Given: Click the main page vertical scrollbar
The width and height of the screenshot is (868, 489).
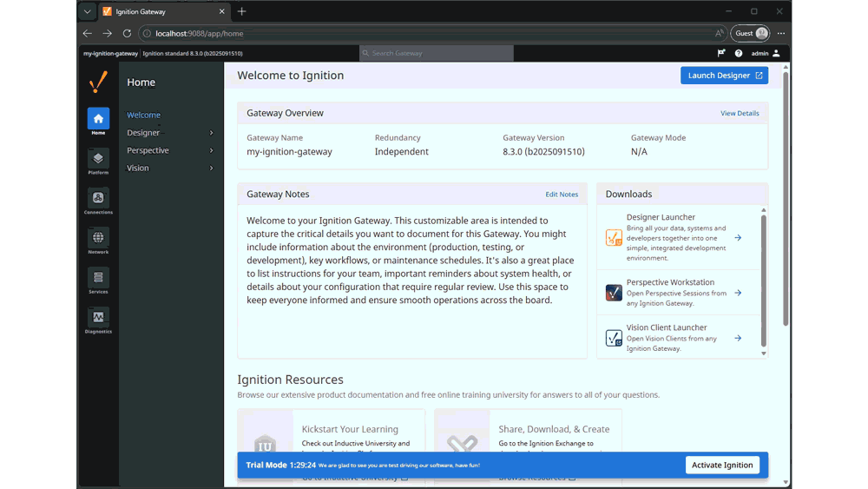Looking at the screenshot, I should click(786, 198).
